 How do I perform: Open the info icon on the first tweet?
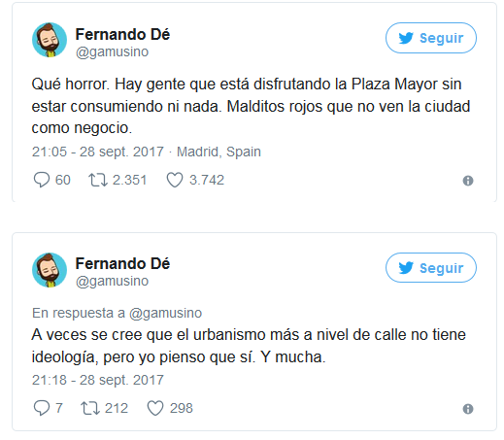[x=468, y=181]
